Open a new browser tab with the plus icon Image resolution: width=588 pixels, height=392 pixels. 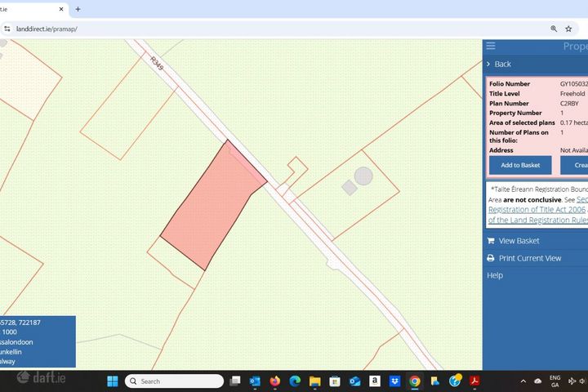(x=78, y=9)
